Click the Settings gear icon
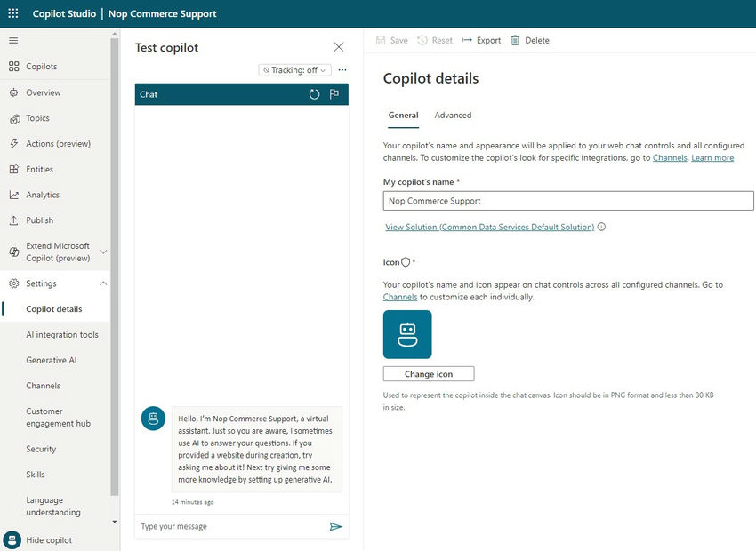Viewport: 756px width, 551px height. tap(14, 283)
